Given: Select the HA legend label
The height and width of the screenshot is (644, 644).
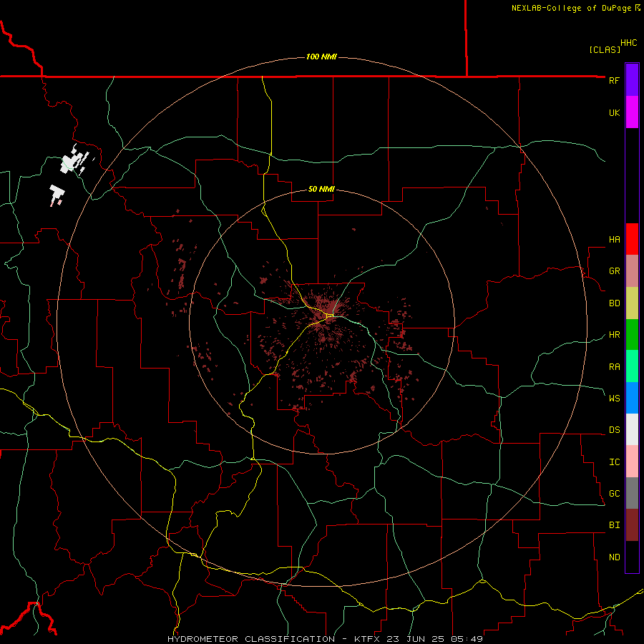Looking at the screenshot, I should click(614, 240).
